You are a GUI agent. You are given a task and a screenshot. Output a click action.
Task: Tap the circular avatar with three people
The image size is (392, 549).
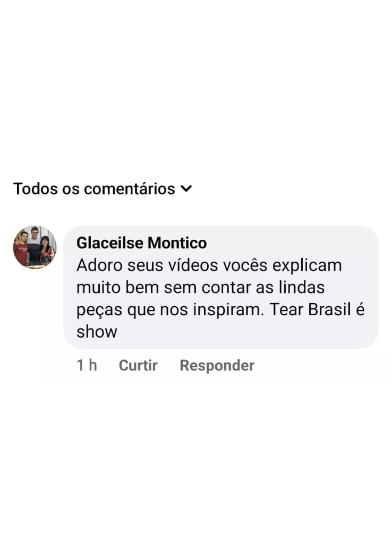[x=35, y=247]
